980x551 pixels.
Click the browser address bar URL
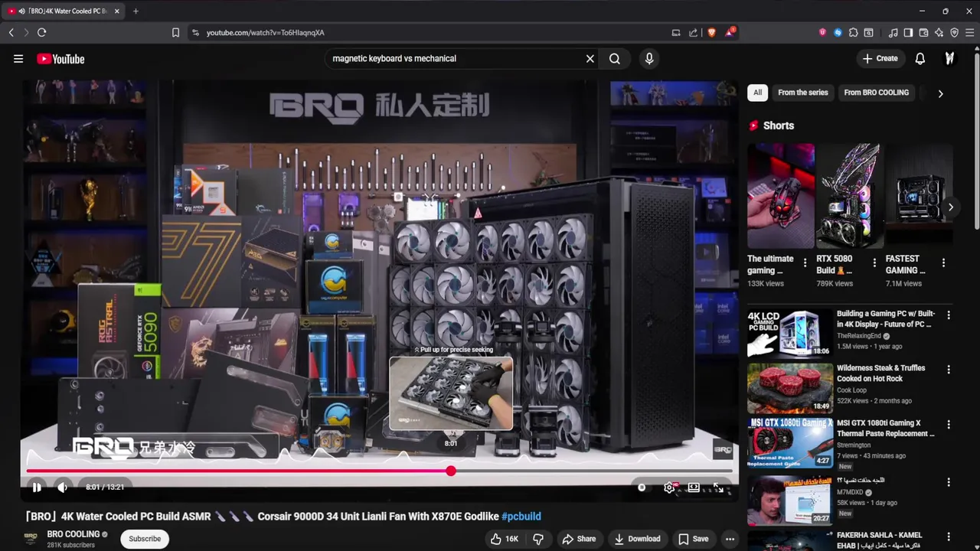click(x=266, y=32)
